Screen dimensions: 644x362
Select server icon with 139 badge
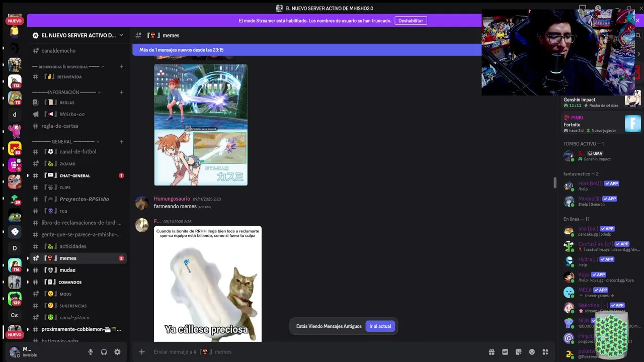[15, 298]
